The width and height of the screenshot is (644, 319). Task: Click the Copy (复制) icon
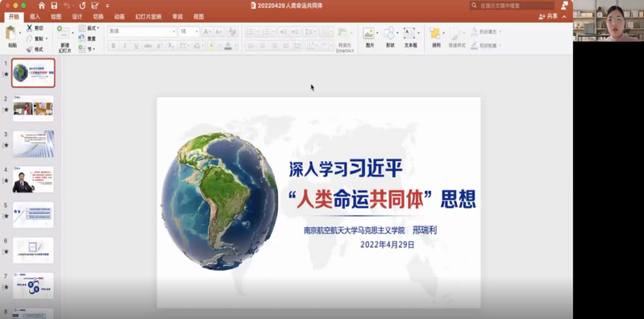point(29,39)
